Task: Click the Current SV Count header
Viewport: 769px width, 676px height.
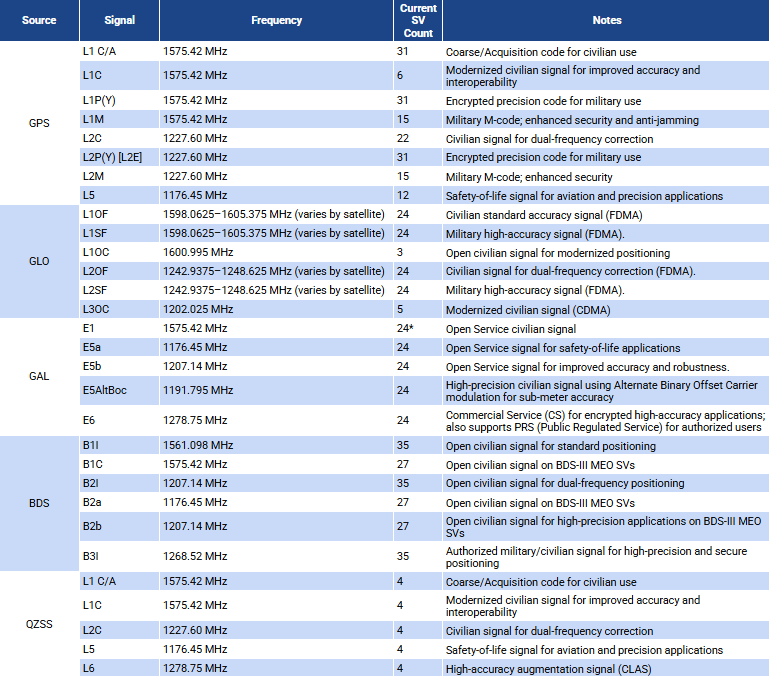Action: tap(418, 20)
